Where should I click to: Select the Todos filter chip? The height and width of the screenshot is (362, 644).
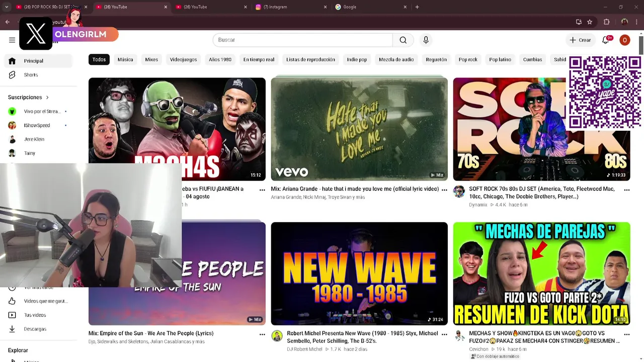tap(99, 59)
